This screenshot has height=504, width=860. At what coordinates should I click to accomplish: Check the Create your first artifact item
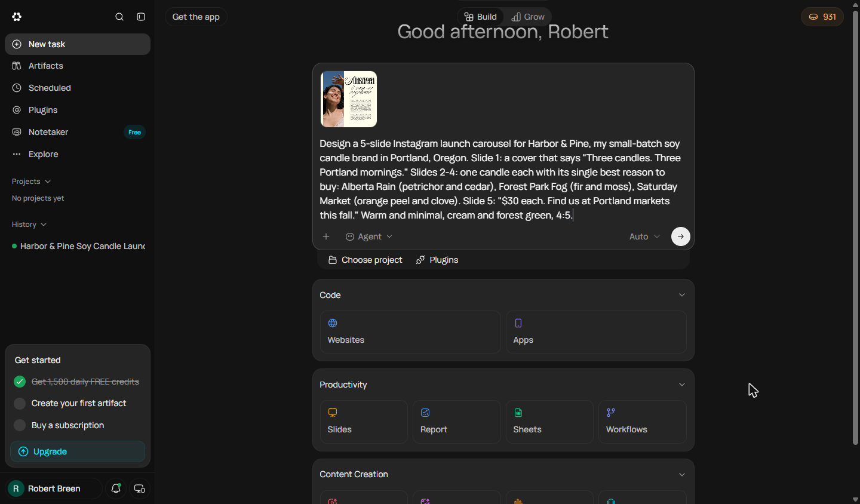click(20, 404)
